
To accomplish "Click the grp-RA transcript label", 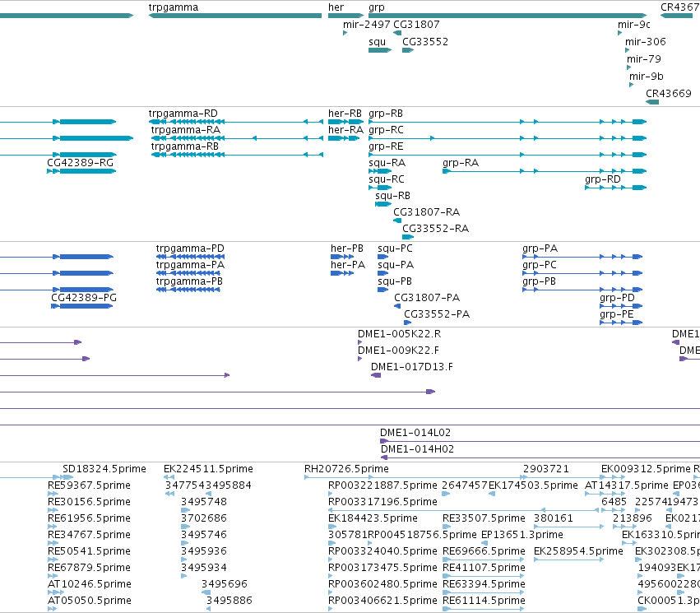I will coord(461,163).
